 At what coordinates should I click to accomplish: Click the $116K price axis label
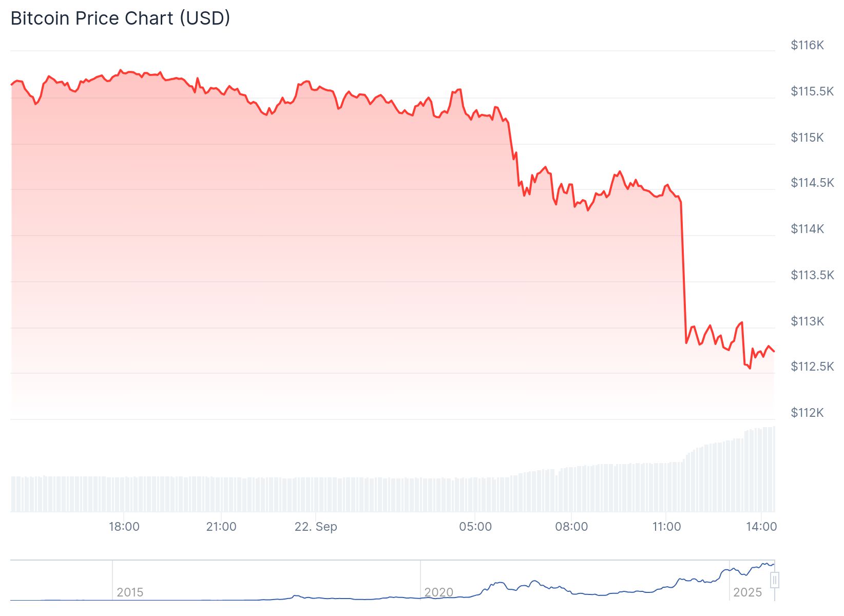coord(807,45)
